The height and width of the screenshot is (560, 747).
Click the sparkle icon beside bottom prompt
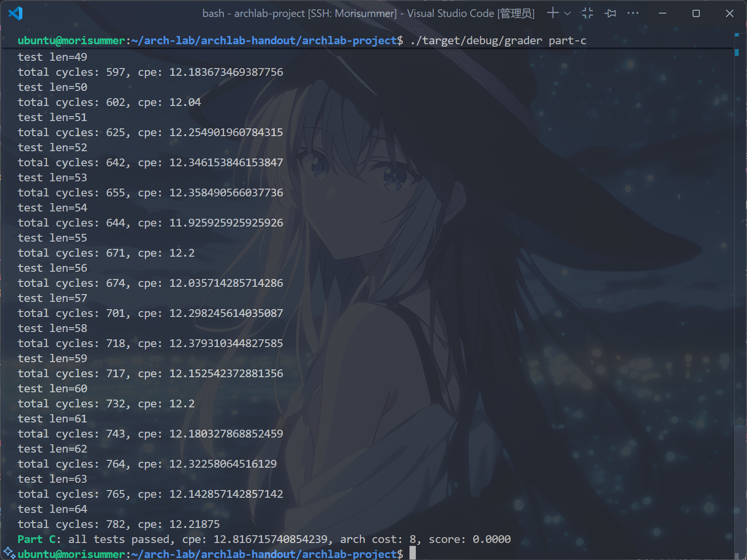coord(9,552)
